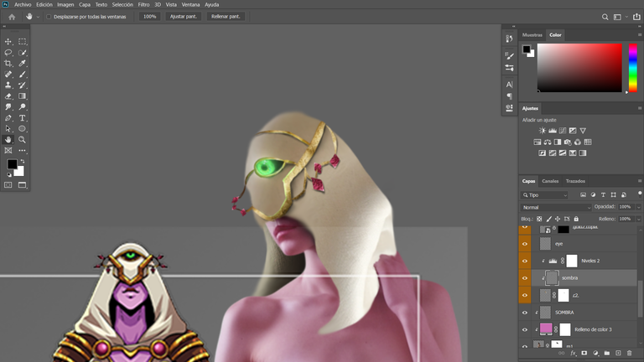Select the Clone Stamp tool
Screen dimensions: 644x362
coord(8,85)
